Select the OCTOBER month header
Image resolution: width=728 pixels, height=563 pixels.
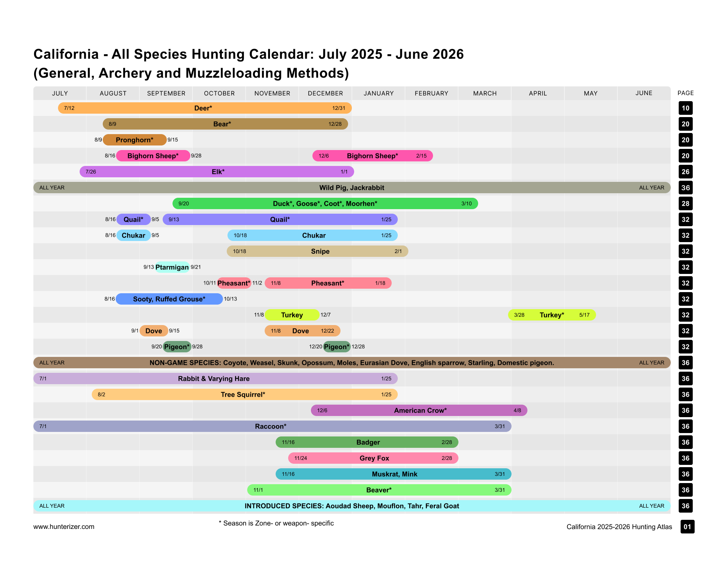tap(219, 93)
